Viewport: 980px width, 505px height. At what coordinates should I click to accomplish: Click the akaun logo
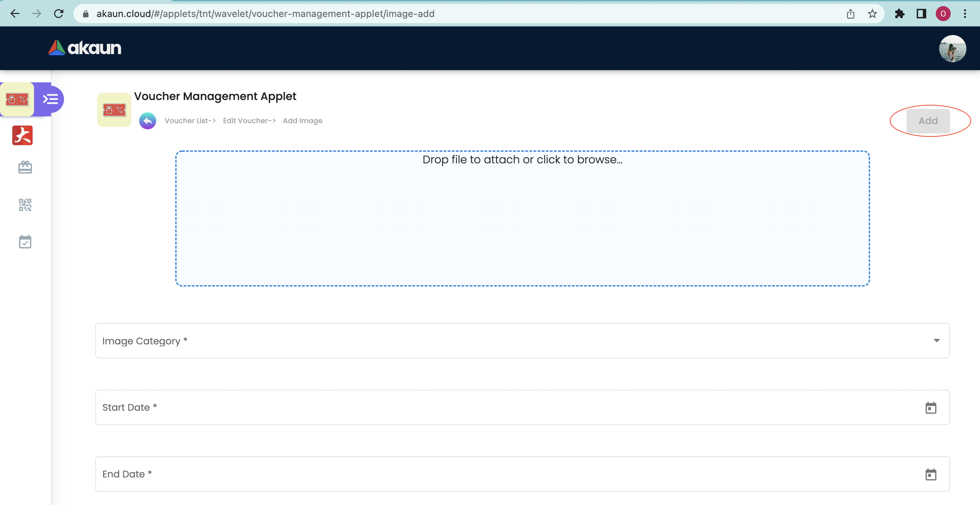[x=85, y=48]
